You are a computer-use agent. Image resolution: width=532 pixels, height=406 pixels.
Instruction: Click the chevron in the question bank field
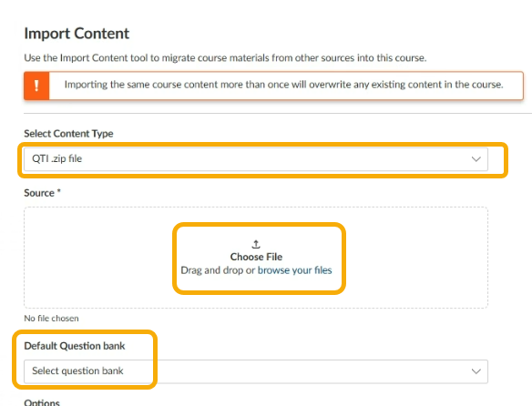(x=476, y=371)
